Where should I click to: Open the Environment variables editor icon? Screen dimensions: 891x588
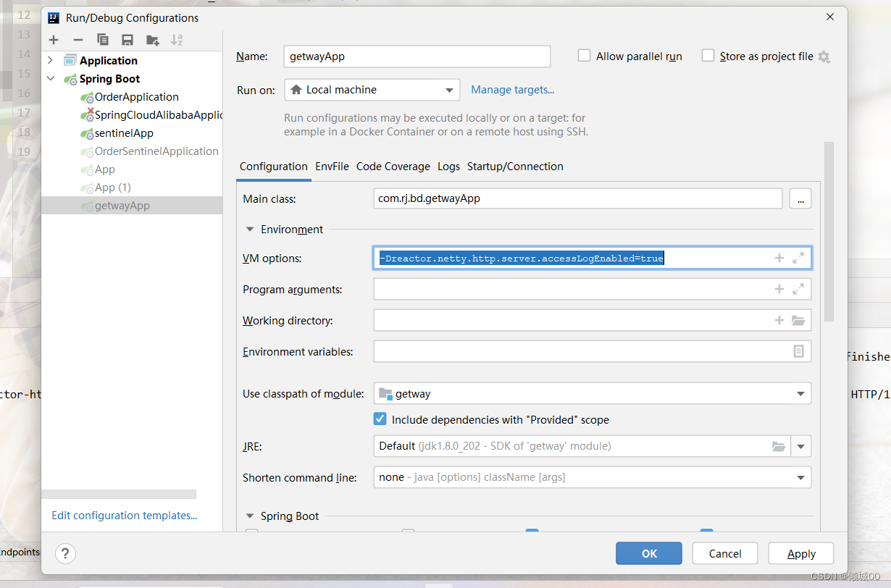[798, 351]
